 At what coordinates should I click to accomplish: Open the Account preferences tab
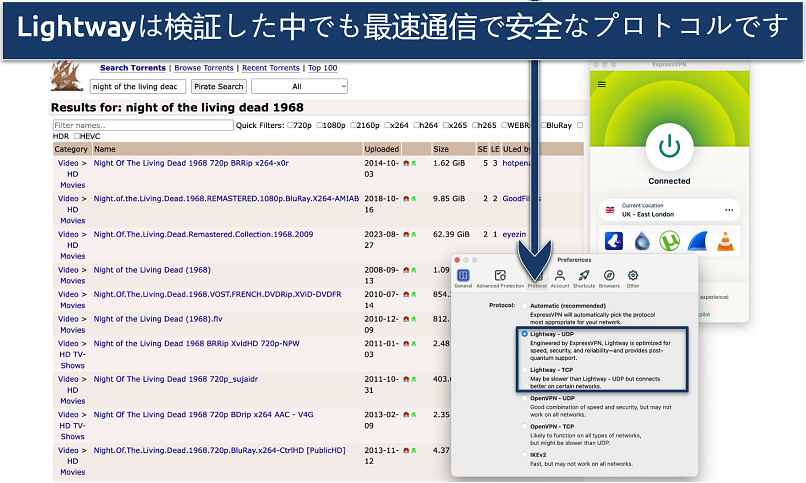click(x=560, y=277)
